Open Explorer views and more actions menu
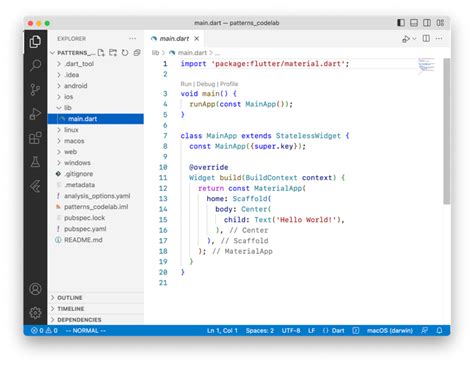 132,39
